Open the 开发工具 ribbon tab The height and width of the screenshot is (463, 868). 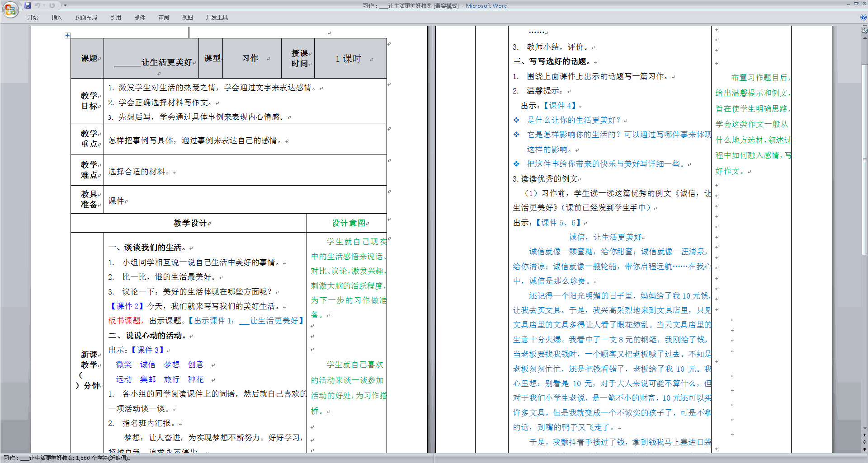click(x=217, y=18)
